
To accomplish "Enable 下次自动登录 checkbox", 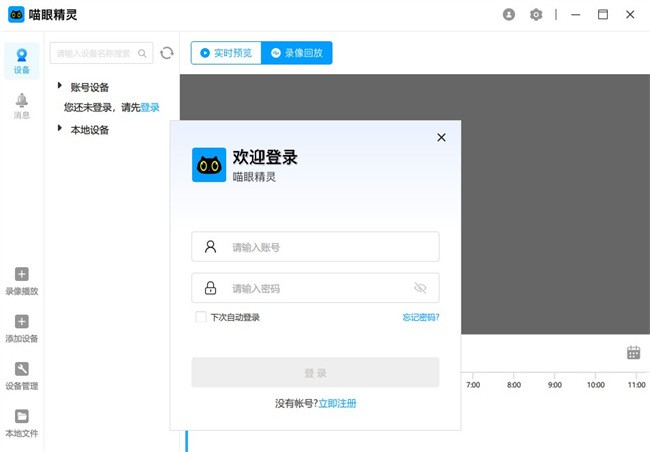I will pos(201,317).
